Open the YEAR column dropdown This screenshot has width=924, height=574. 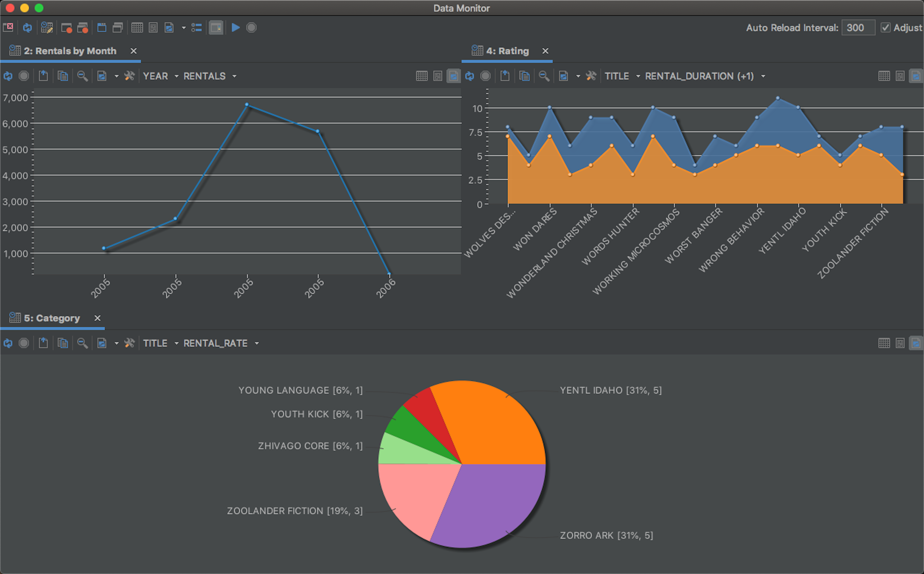pos(176,76)
